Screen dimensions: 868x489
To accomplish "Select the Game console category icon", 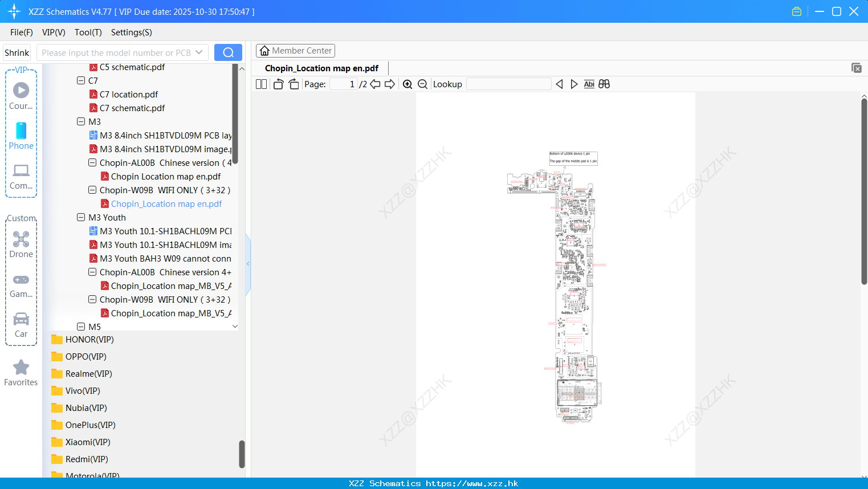I will point(21,285).
